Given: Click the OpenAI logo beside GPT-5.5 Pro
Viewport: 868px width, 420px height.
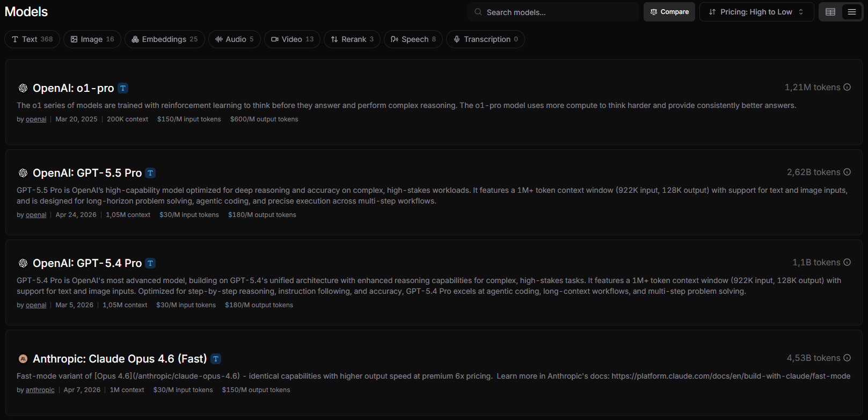Looking at the screenshot, I should coord(23,173).
